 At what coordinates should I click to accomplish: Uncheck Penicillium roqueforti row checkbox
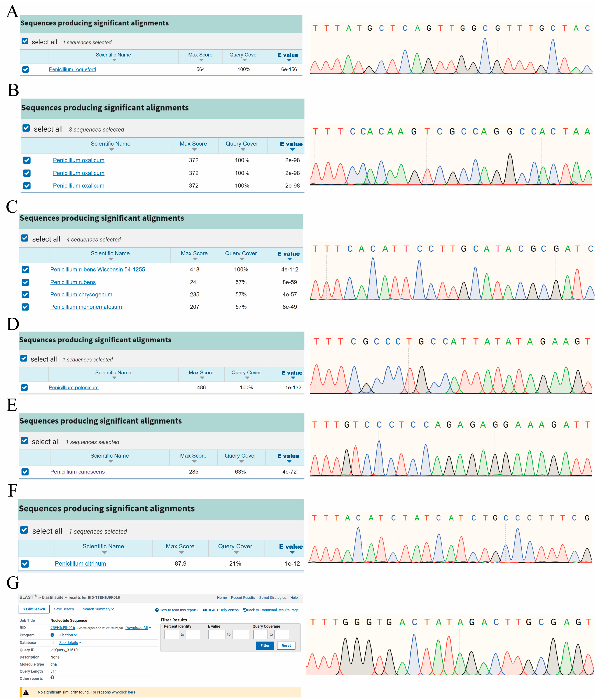(x=26, y=70)
